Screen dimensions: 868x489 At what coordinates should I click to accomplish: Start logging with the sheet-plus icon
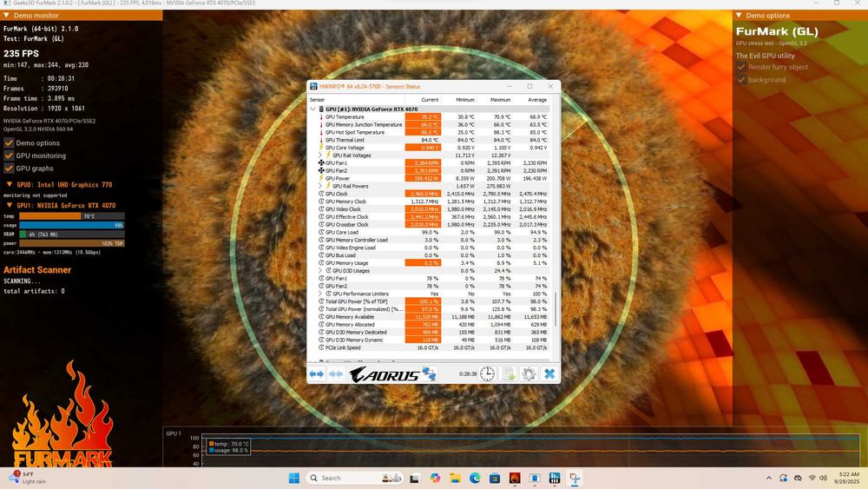coord(508,373)
